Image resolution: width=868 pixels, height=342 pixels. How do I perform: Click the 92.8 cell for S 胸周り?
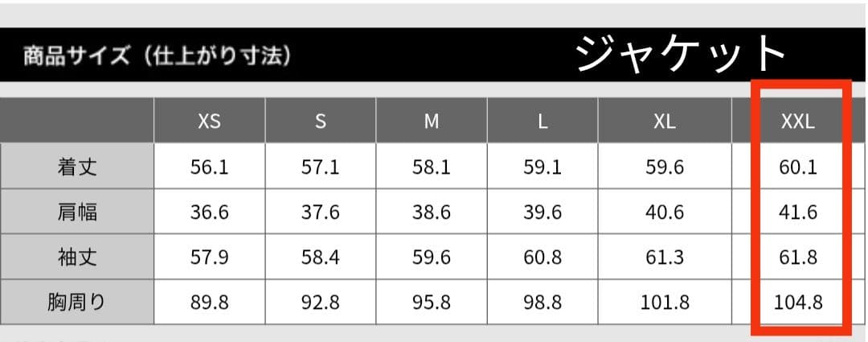point(321,302)
